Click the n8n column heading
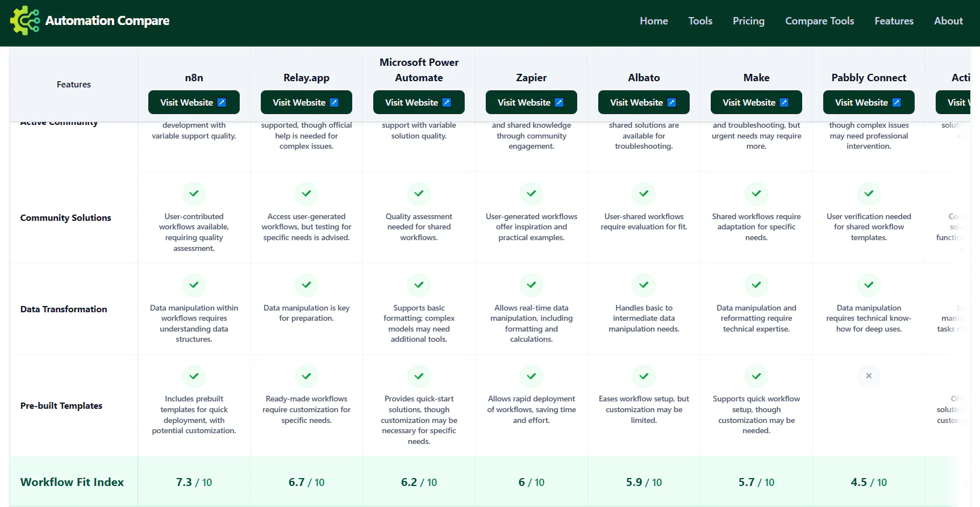The image size is (980, 507). pyautogui.click(x=194, y=78)
